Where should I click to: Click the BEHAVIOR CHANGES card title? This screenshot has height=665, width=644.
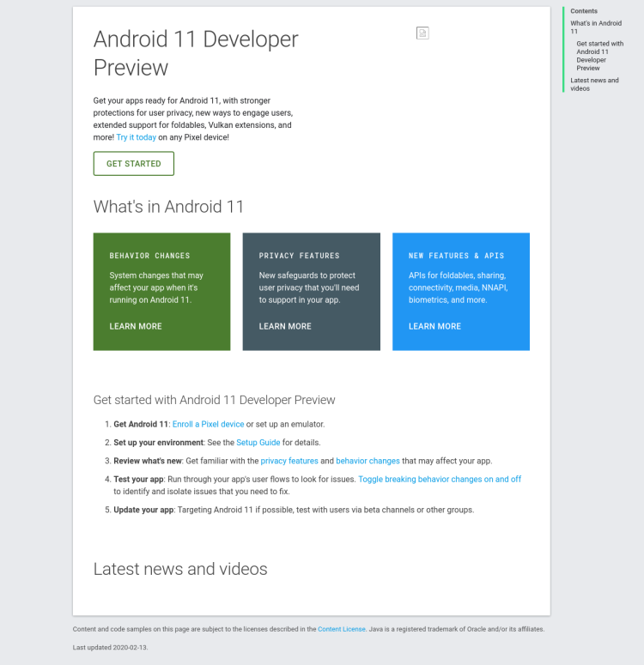pyautogui.click(x=149, y=256)
